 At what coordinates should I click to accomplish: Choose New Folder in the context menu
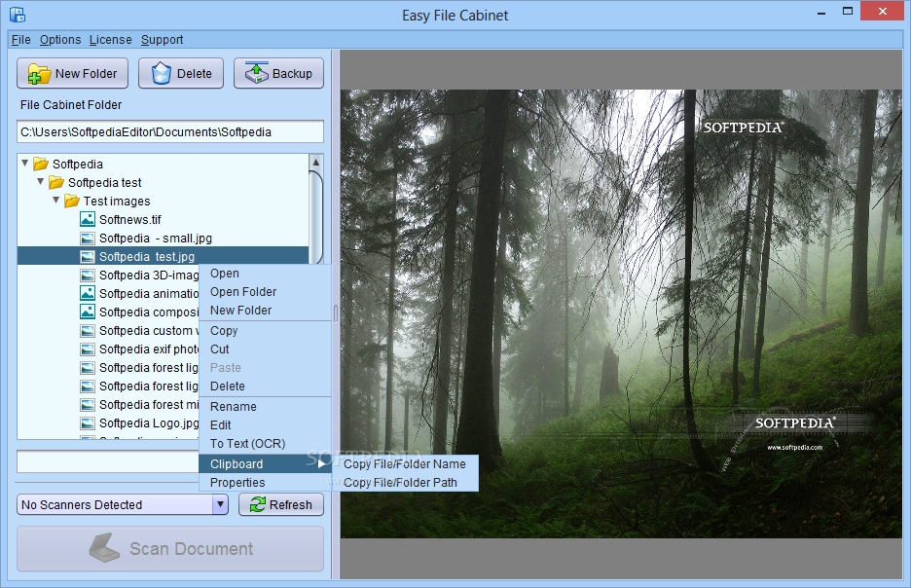coord(265,311)
